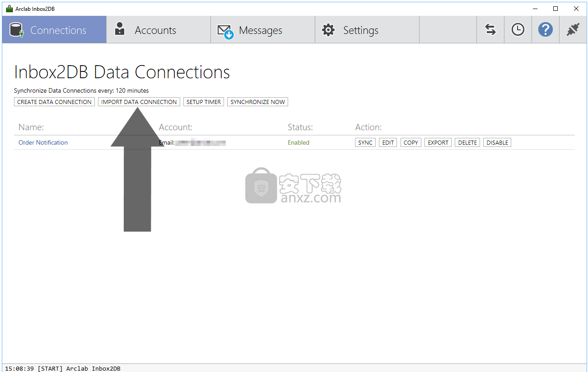Click the status bar START log entry

coord(63,368)
